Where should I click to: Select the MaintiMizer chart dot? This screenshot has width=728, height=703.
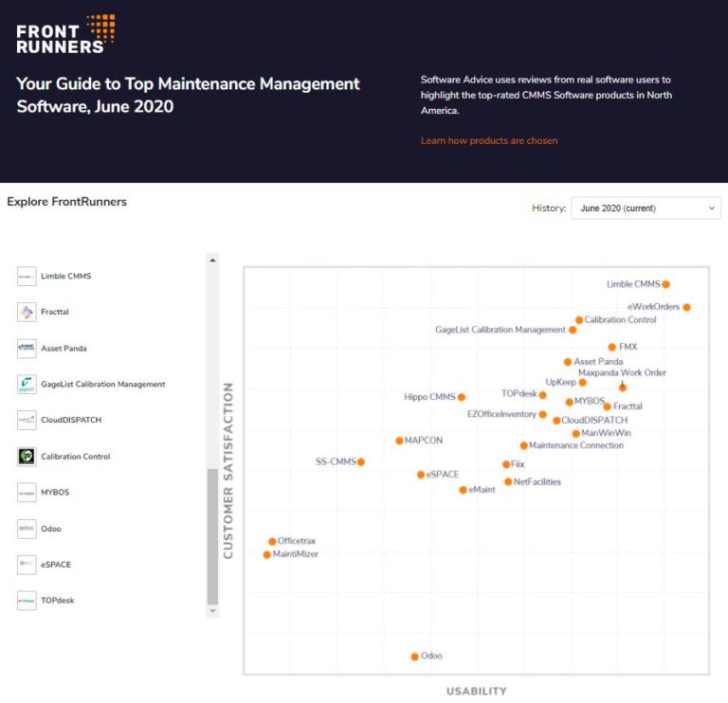pos(267,555)
